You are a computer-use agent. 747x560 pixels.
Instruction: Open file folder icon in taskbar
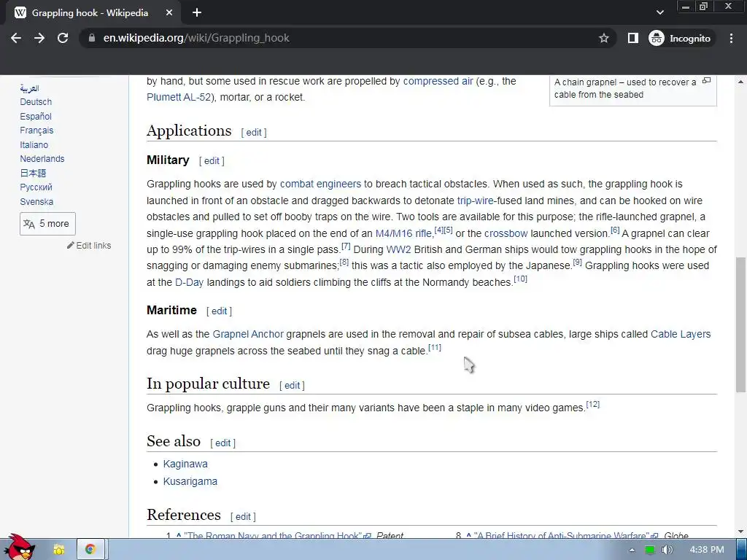tap(59, 550)
